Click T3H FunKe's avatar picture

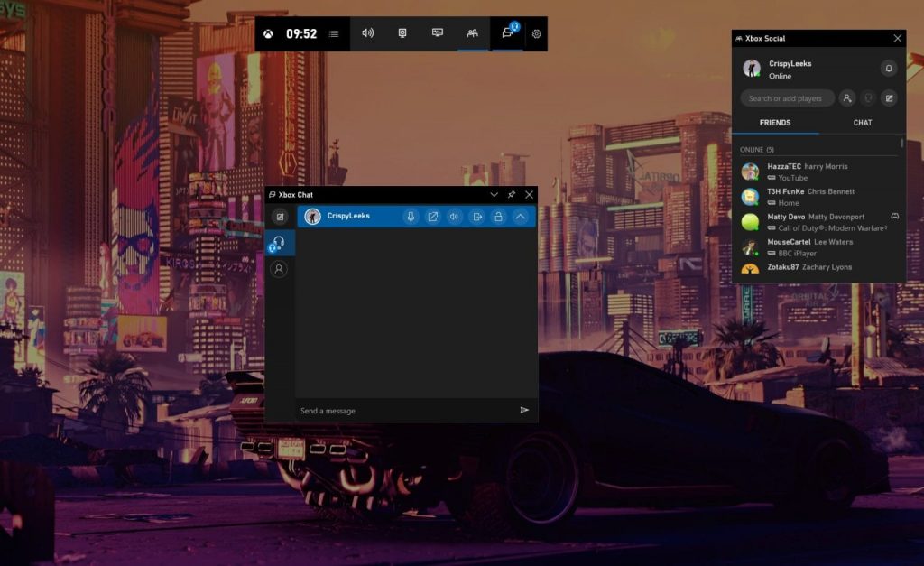click(750, 197)
